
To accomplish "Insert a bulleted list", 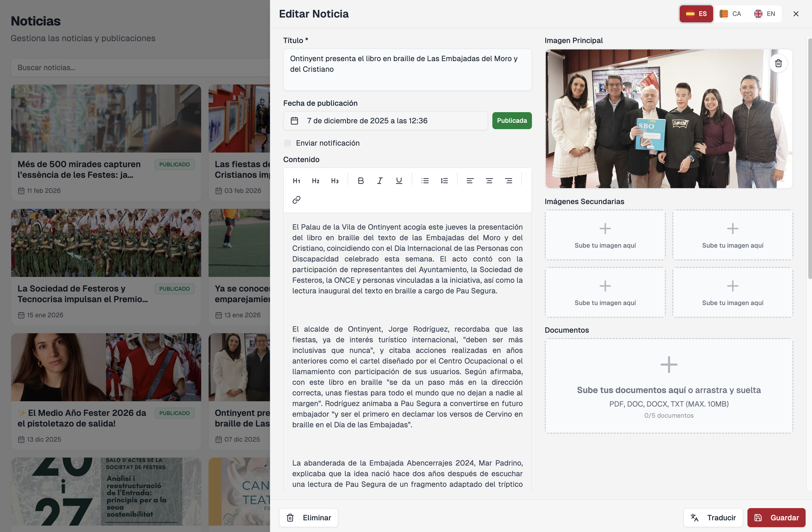I will click(425, 181).
